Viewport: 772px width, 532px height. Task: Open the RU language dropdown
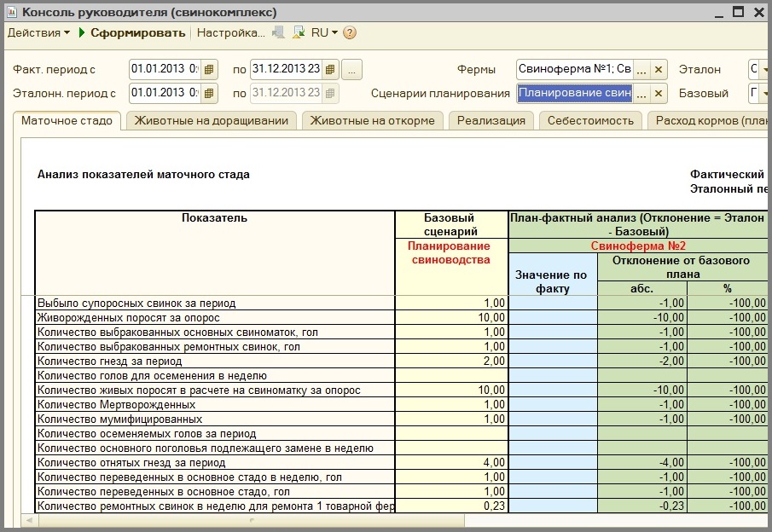[x=324, y=32]
